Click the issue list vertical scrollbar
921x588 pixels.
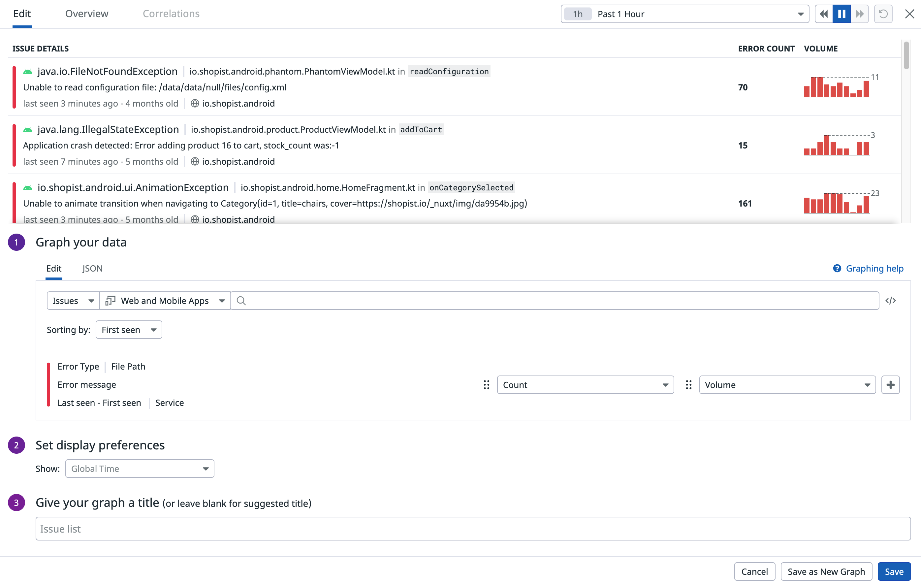tap(906, 56)
